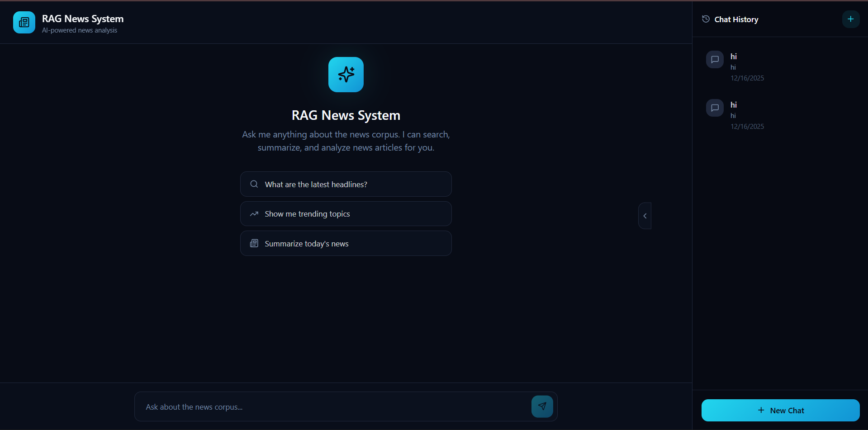The height and width of the screenshot is (430, 868).
Task: Pick 'Summarize today's news' suggestion
Action: coord(346,243)
